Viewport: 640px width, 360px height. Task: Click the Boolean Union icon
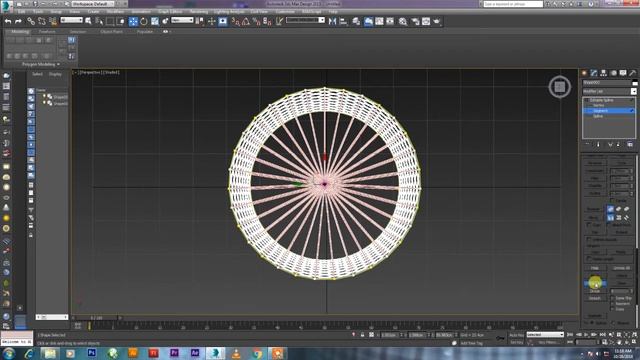610,209
